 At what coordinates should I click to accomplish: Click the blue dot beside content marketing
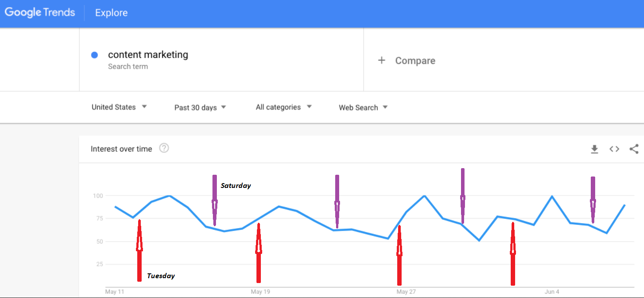[x=94, y=55]
